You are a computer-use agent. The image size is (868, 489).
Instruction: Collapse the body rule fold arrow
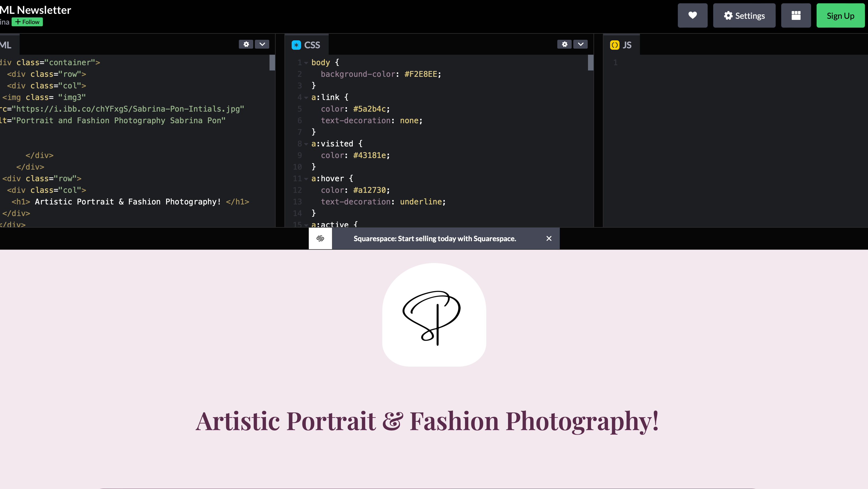tap(306, 63)
